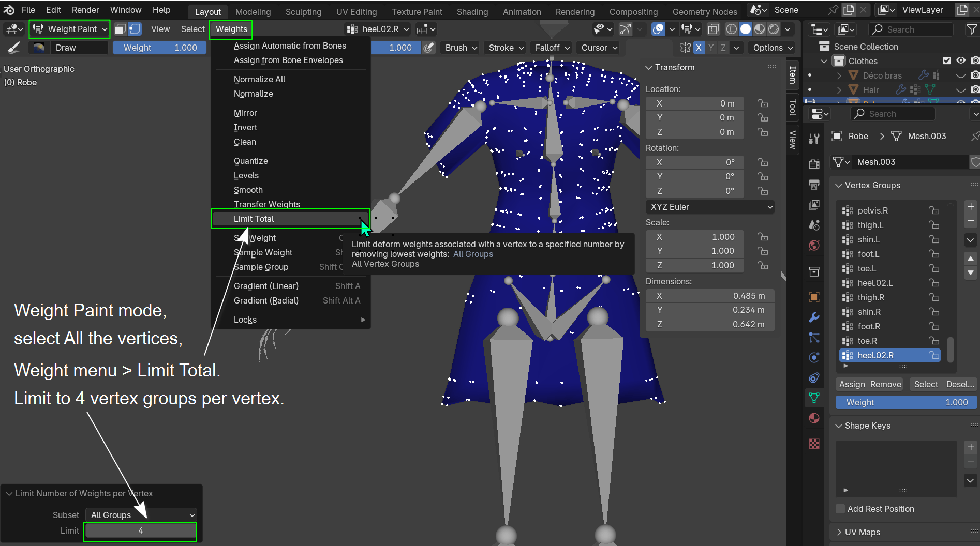The image size is (980, 546).
Task: Move vertex group down with arrow button
Action: coord(971,272)
